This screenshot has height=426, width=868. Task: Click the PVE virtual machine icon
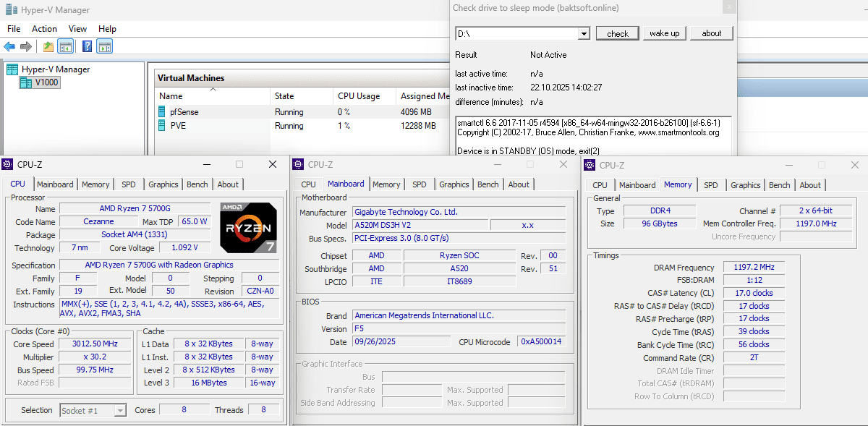[162, 125]
